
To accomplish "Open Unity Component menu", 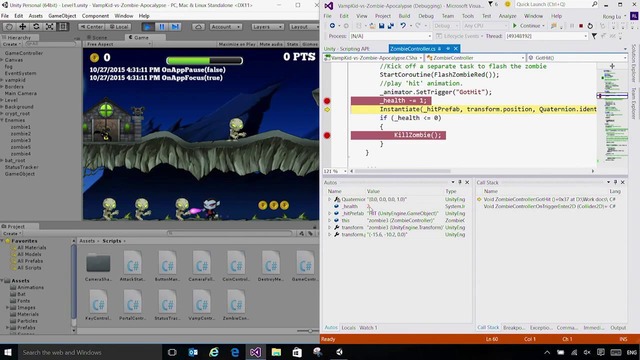I will tap(95, 16).
